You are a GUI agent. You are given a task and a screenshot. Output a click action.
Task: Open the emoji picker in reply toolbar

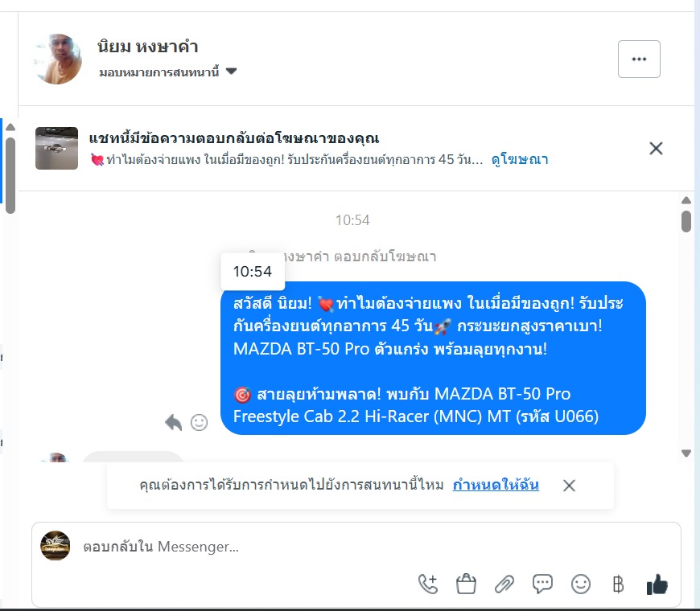581,584
